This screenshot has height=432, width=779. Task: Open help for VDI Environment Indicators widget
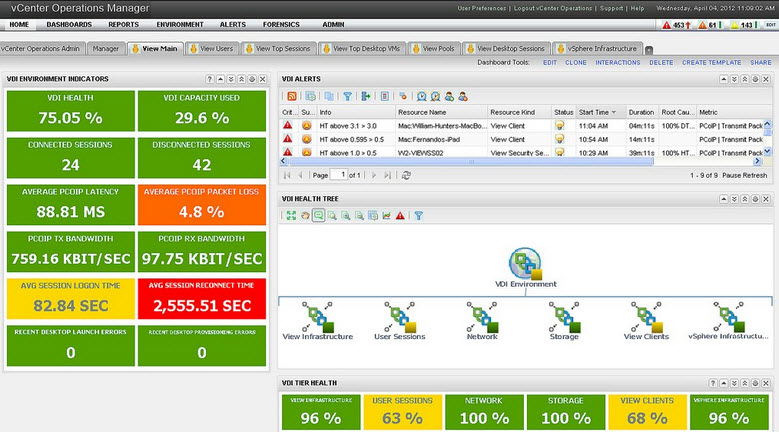(x=210, y=79)
